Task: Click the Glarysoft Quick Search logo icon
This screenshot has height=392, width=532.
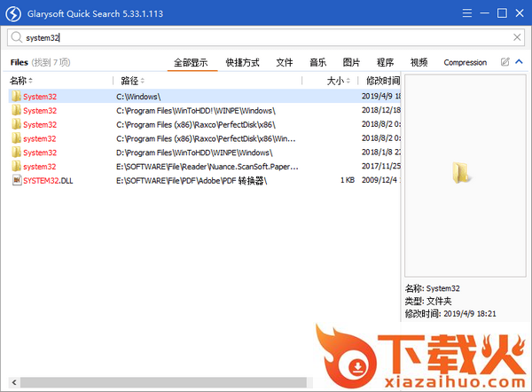Action: [x=13, y=14]
